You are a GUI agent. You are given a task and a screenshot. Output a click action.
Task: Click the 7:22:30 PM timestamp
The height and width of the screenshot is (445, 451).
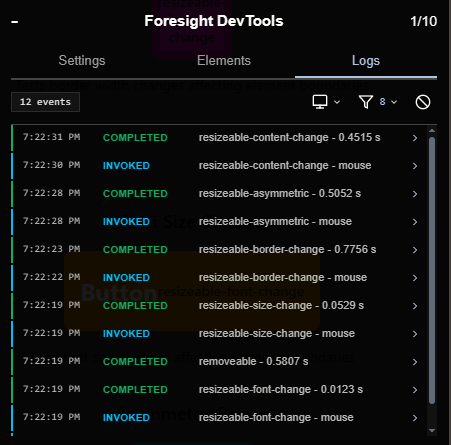(51, 165)
